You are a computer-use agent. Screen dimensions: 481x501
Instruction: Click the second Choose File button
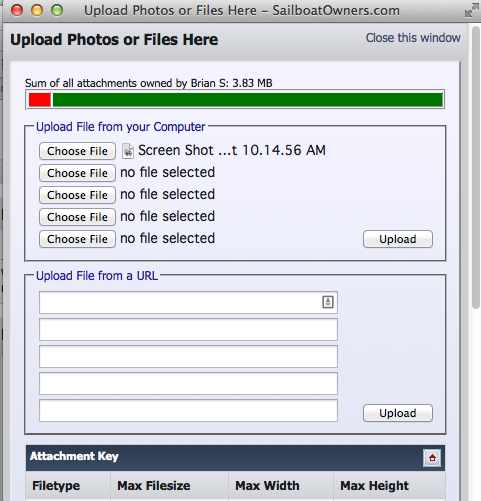[x=77, y=173]
